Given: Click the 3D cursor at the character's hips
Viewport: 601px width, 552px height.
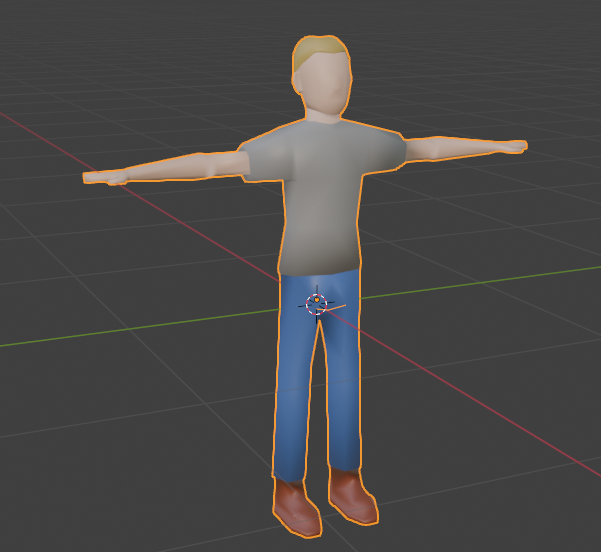Looking at the screenshot, I should pyautogui.click(x=317, y=304).
